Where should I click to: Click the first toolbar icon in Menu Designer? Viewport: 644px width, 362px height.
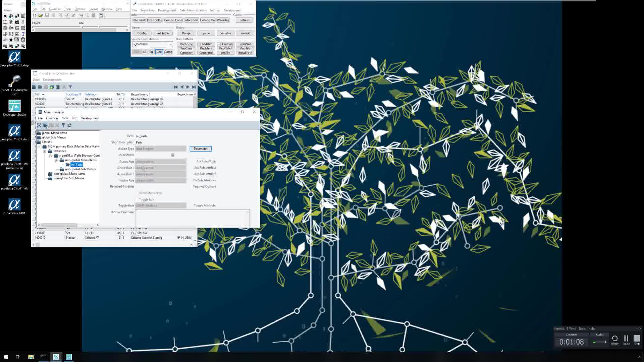[39, 125]
